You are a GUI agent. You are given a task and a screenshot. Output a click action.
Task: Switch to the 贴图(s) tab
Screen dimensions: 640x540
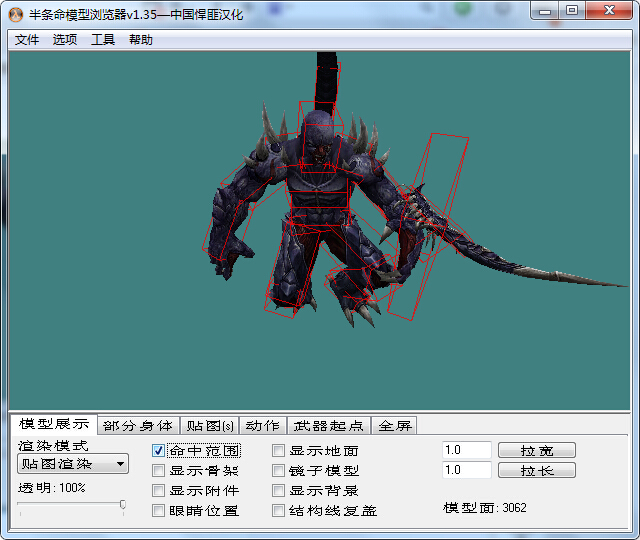(x=210, y=426)
